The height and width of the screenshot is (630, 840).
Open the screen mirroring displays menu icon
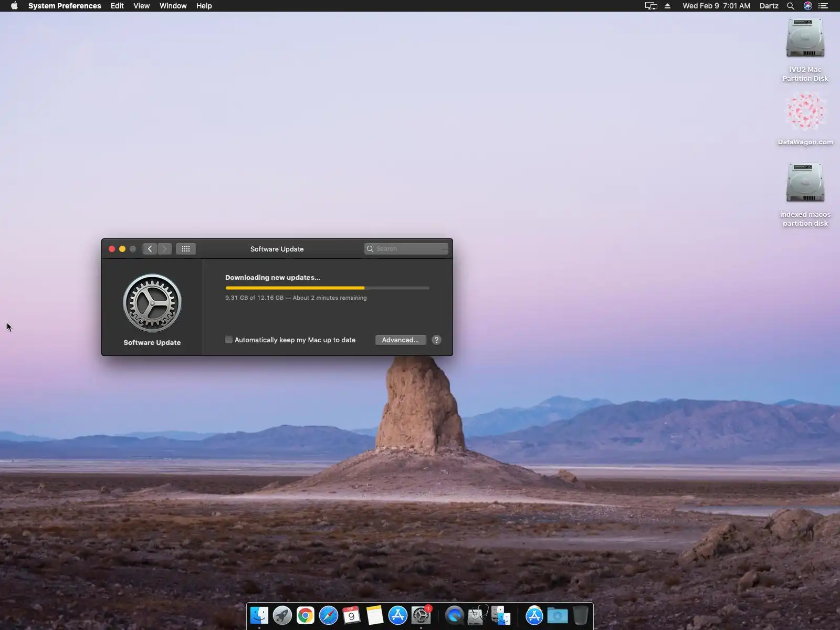tap(651, 6)
